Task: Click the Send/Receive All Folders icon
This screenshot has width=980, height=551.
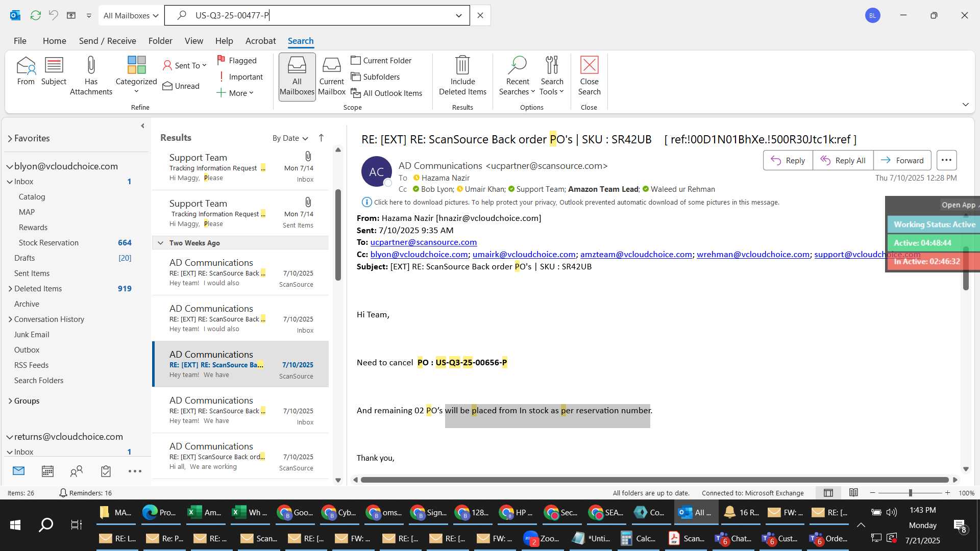Action: [35, 15]
